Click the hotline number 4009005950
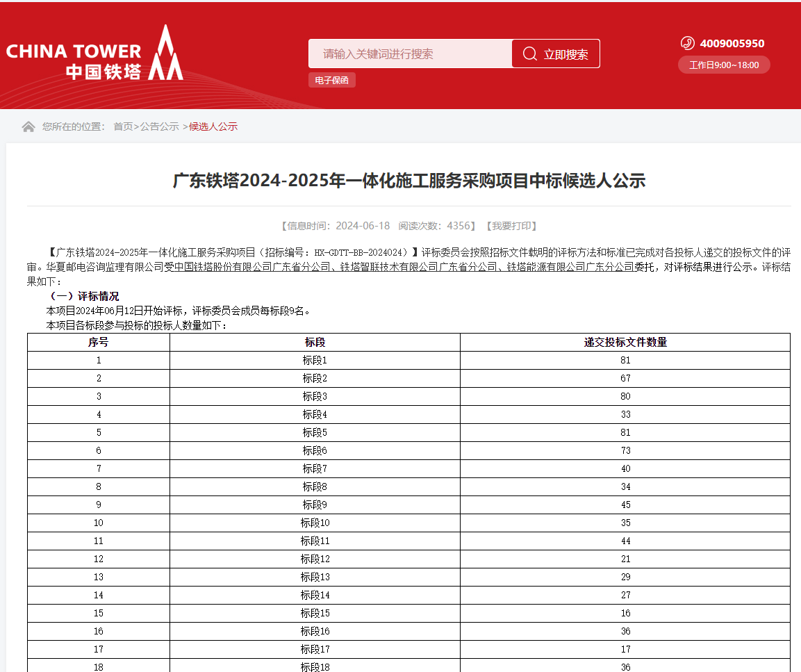Viewport: 801px width, 672px height. click(732, 43)
